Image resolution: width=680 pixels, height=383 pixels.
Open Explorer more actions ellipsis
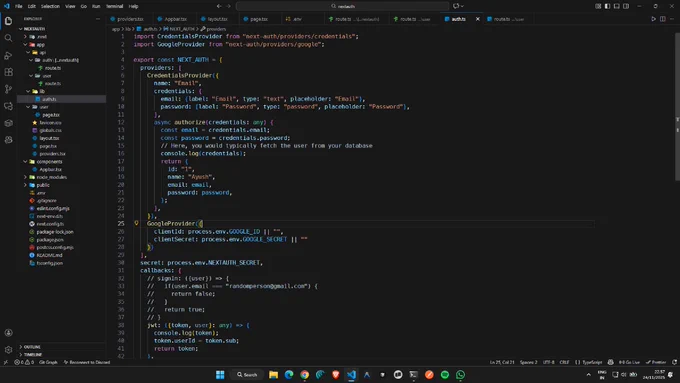[x=98, y=19]
